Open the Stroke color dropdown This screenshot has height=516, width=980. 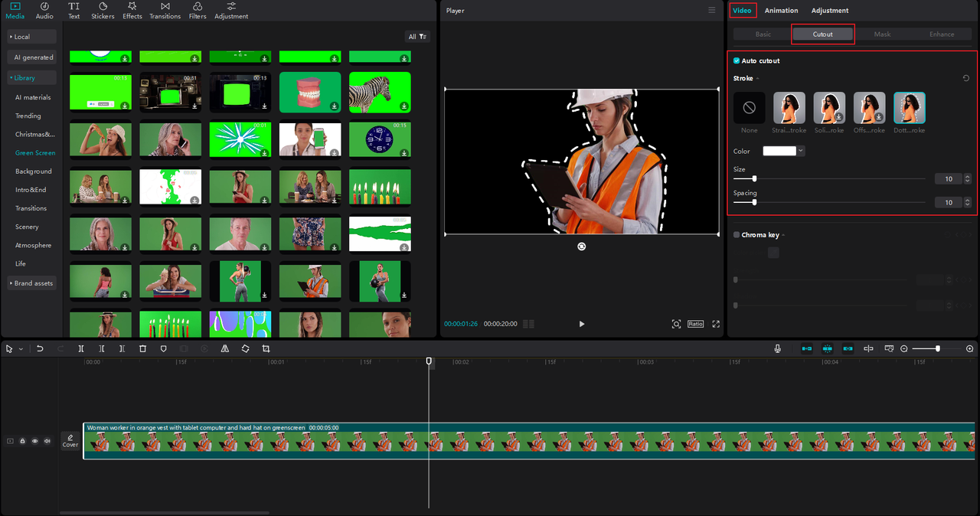point(782,151)
